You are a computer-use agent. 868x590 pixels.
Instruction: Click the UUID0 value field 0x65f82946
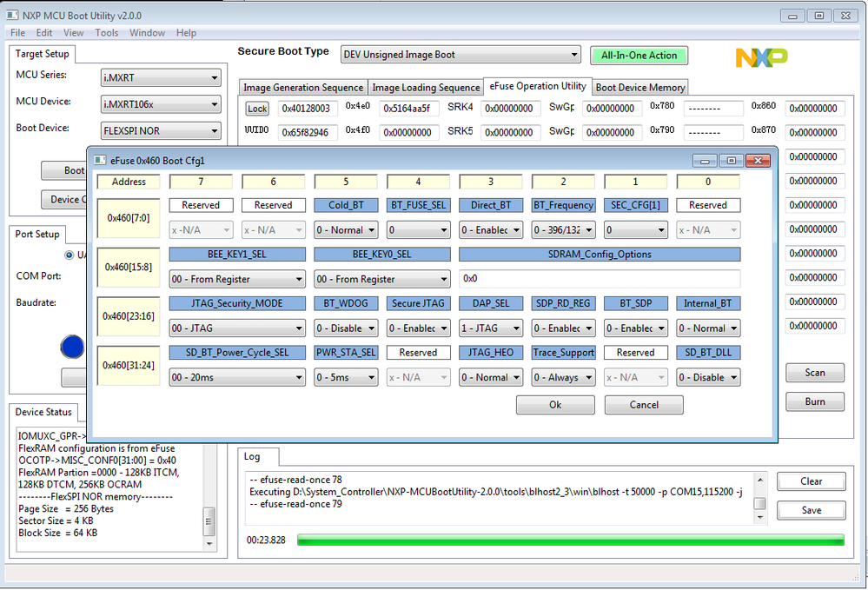(308, 133)
